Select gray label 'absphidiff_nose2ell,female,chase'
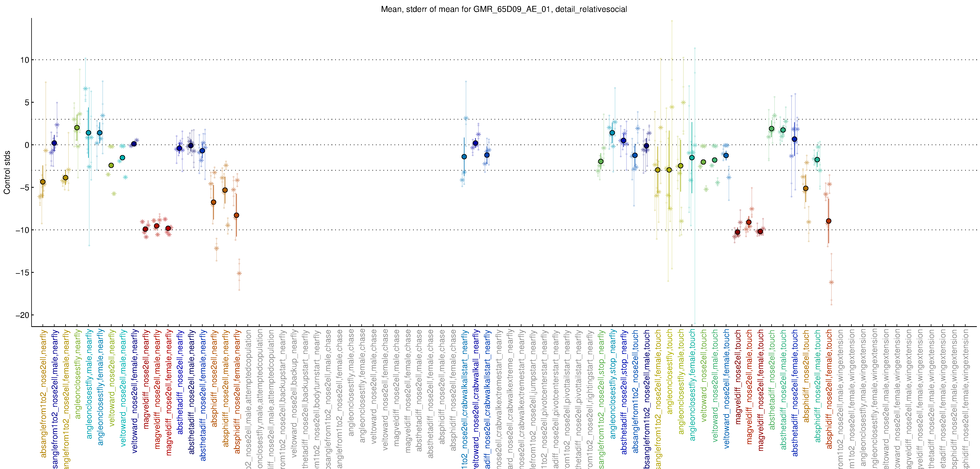Screen dimensions: 980x469 tap(453, 390)
